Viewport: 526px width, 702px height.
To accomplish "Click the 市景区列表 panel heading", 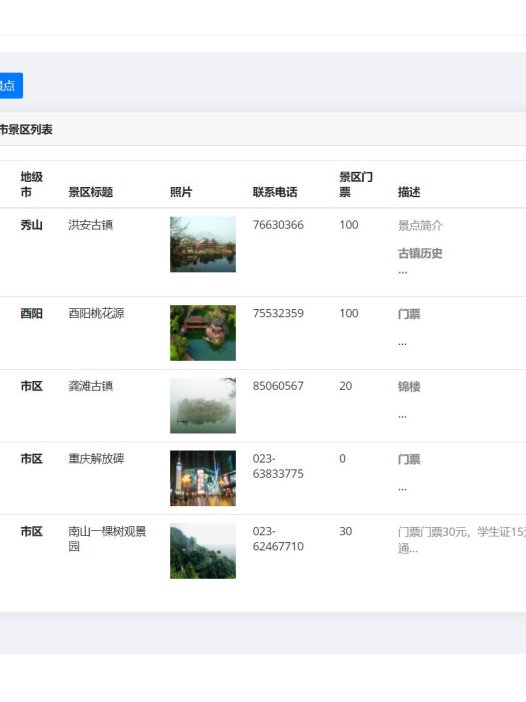I will click(x=26, y=130).
